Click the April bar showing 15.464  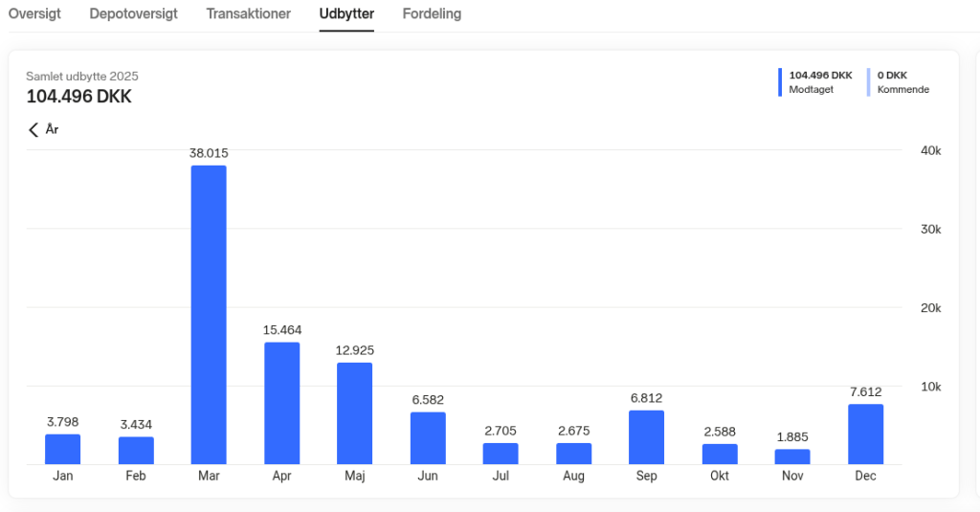tap(281, 403)
